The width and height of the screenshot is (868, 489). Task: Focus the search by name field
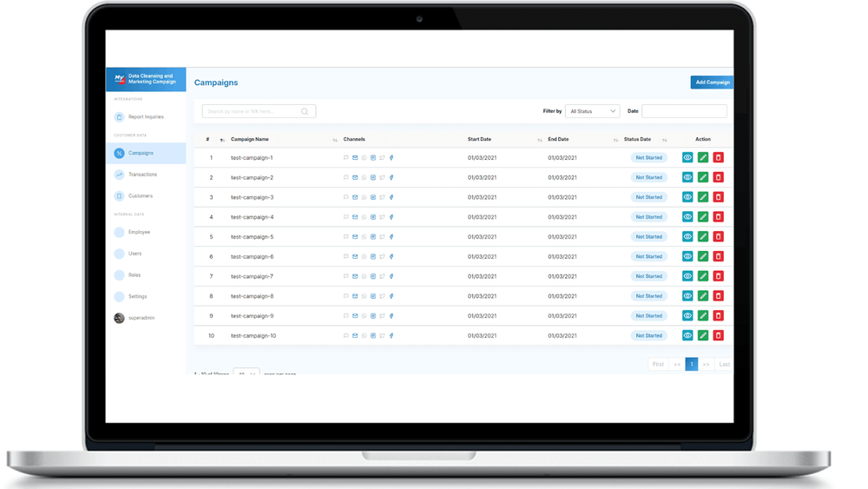pyautogui.click(x=259, y=111)
